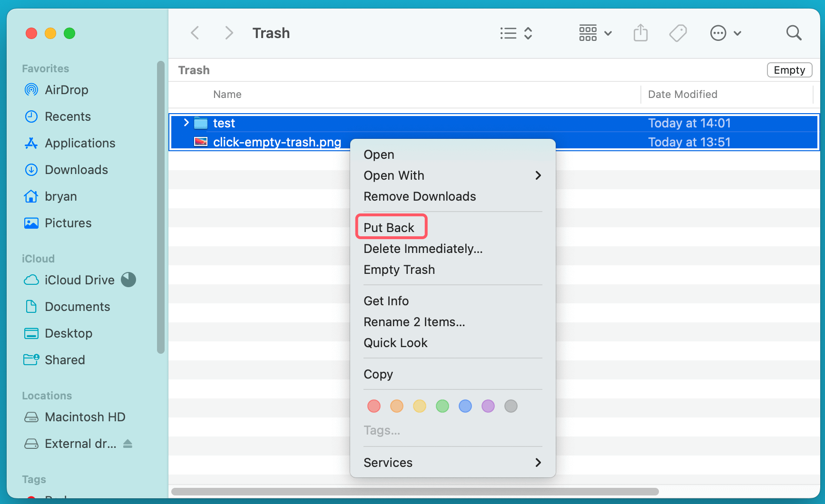
Task: Click the Share icon in the toolbar
Action: tap(640, 33)
